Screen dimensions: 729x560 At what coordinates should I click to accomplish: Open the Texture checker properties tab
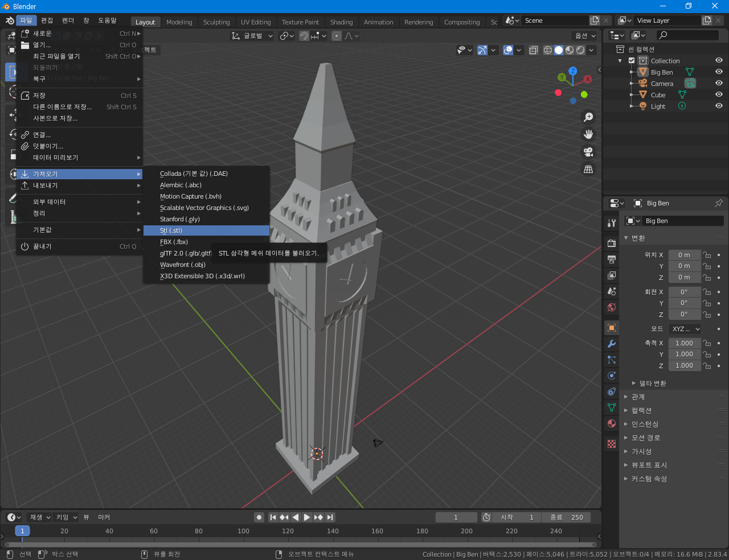pyautogui.click(x=612, y=444)
